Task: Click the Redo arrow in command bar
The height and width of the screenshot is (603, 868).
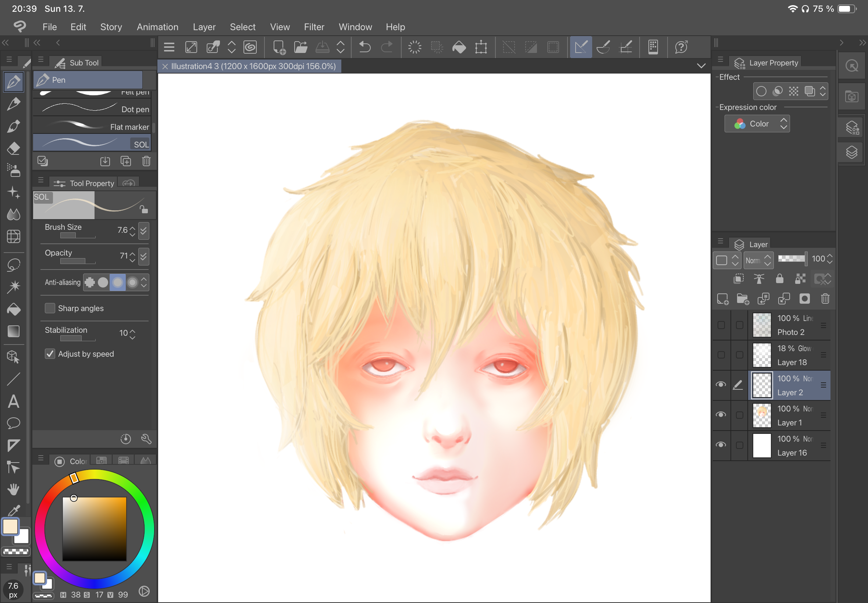Action: [x=387, y=47]
